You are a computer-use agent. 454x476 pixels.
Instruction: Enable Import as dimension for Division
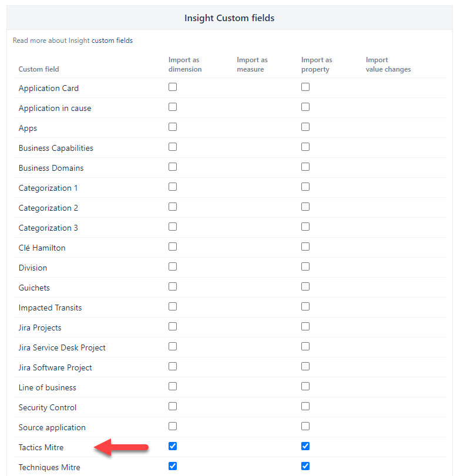[173, 266]
